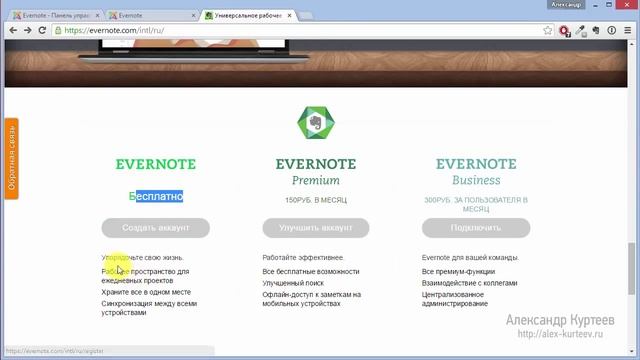Close the Evernote Панель управления tab

pyautogui.click(x=97, y=16)
